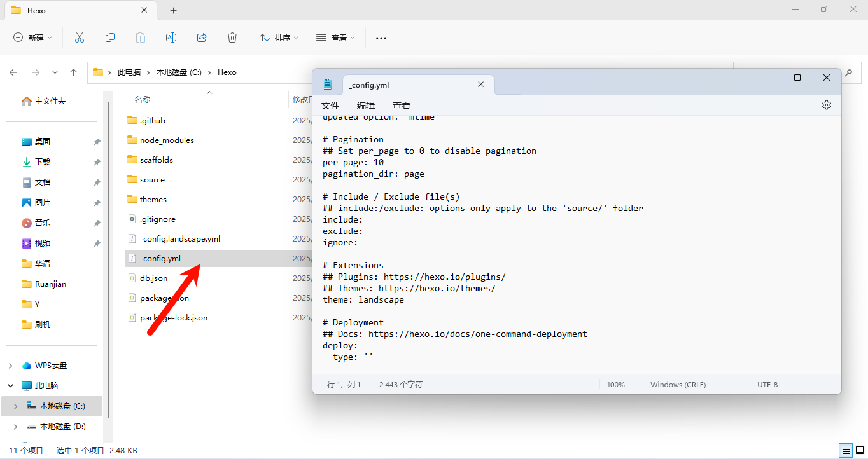The image size is (868, 459).
Task: Open the 编辑 menu in Notepad
Action: (366, 106)
